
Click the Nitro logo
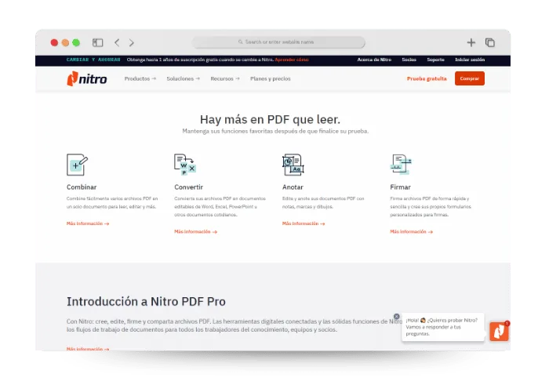coord(87,78)
